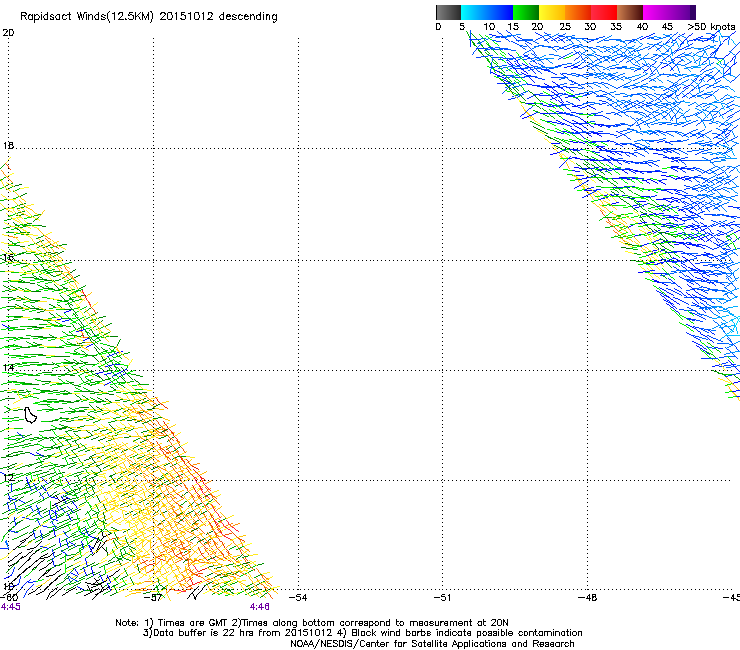Click the NOAA/NESDIS credit line

[x=432, y=644]
